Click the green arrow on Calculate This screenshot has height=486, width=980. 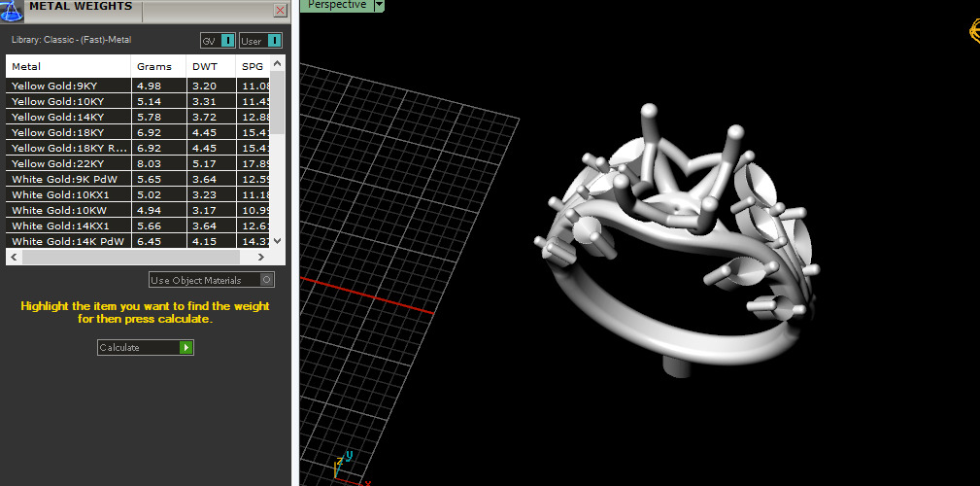tap(186, 347)
